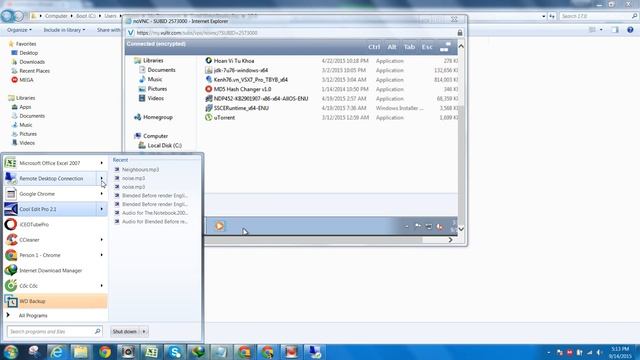Image resolution: width=640 pixels, height=360 pixels.
Task: Open recent file Neighbours.mp3
Action: pos(140,169)
